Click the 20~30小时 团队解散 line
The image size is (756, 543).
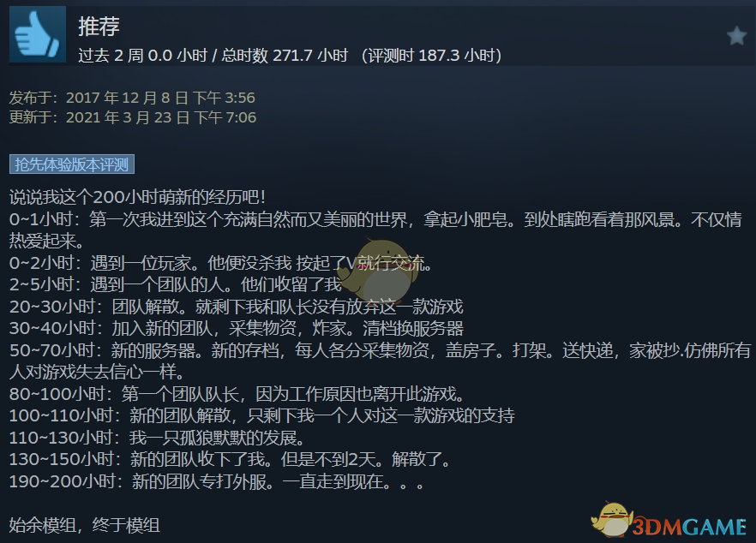point(237,307)
